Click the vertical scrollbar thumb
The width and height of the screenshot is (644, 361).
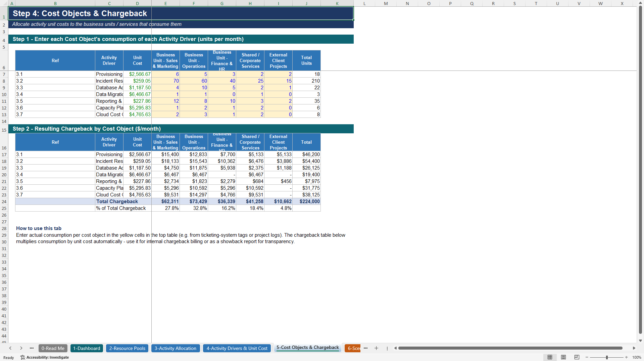point(640,170)
